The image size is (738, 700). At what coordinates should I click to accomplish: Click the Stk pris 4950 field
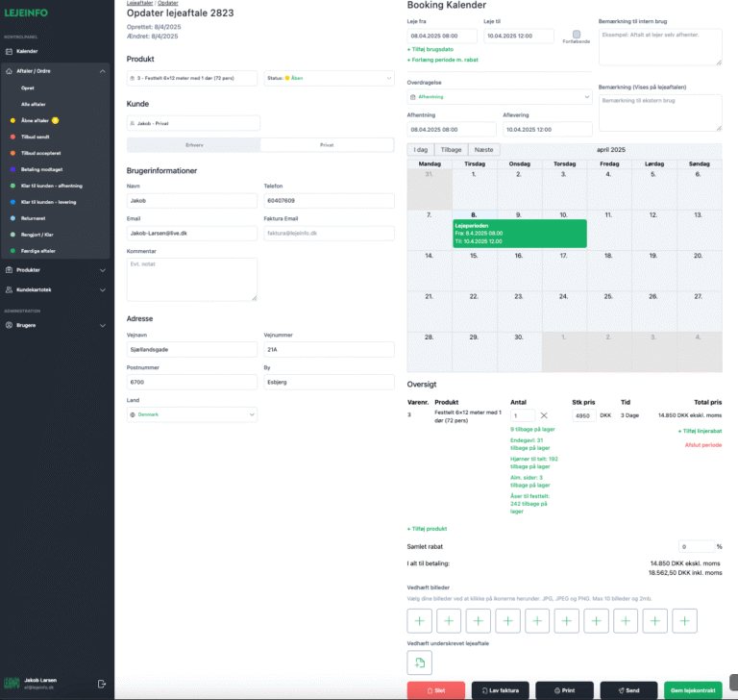pos(584,415)
